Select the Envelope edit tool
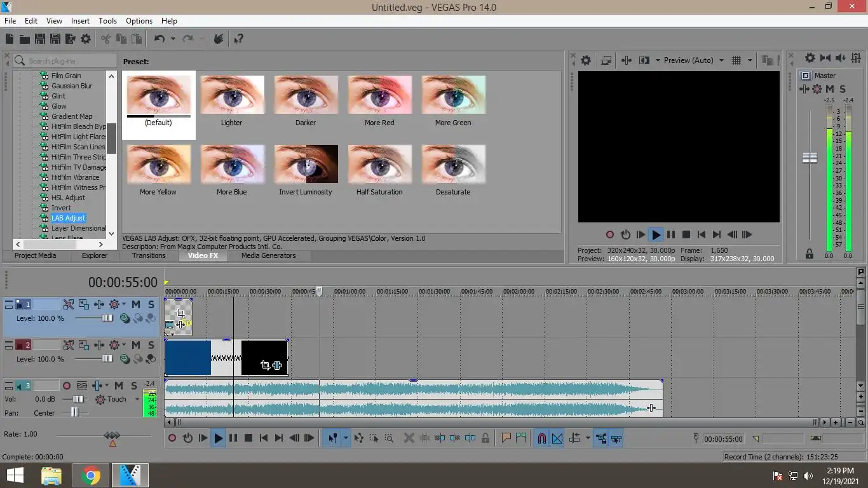Screen dimensions: 868x488 359,438
